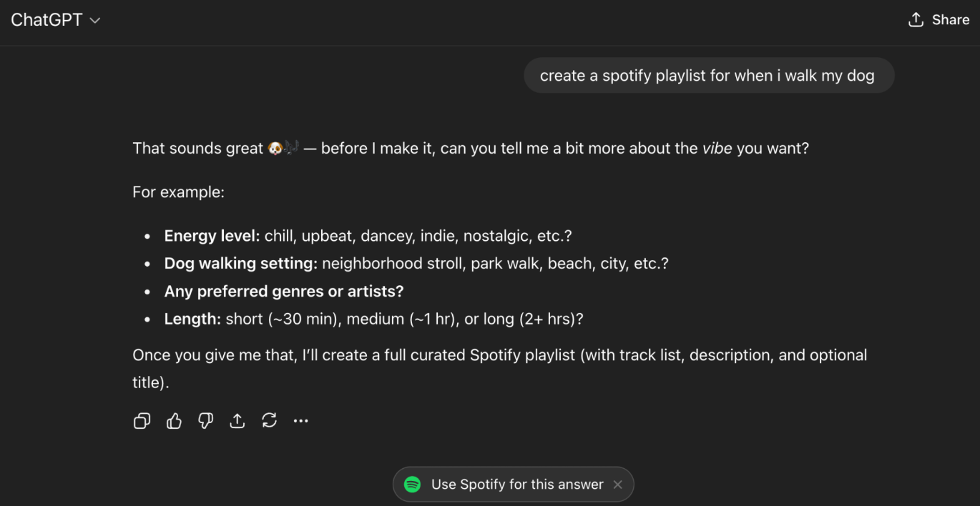This screenshot has width=980, height=506.
Task: Click the user message about the Spotify playlist
Action: tap(707, 76)
